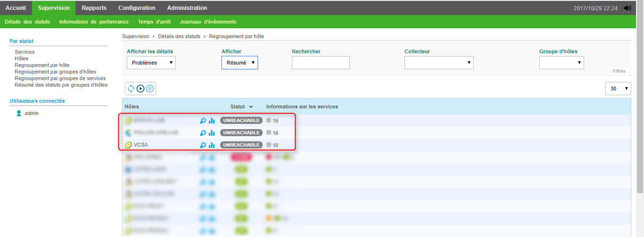Click the chart icon in second host row
644x237 pixels.
click(x=212, y=133)
